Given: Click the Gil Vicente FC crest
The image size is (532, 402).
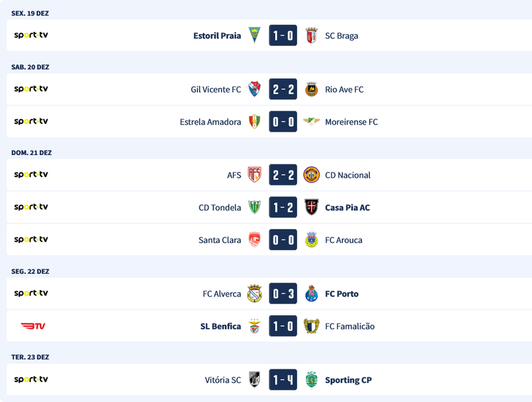Looking at the screenshot, I should [255, 89].
